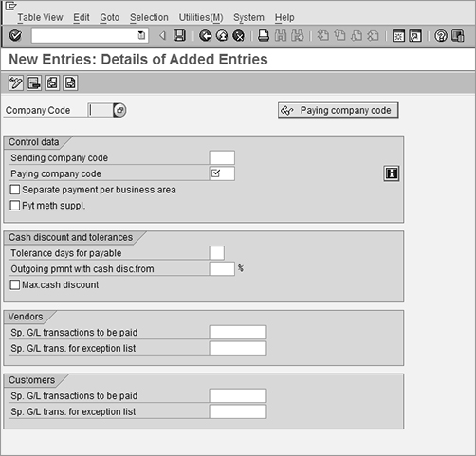Screen dimensions: 476x456
Task: Open the Goto menu
Action: click(x=110, y=17)
